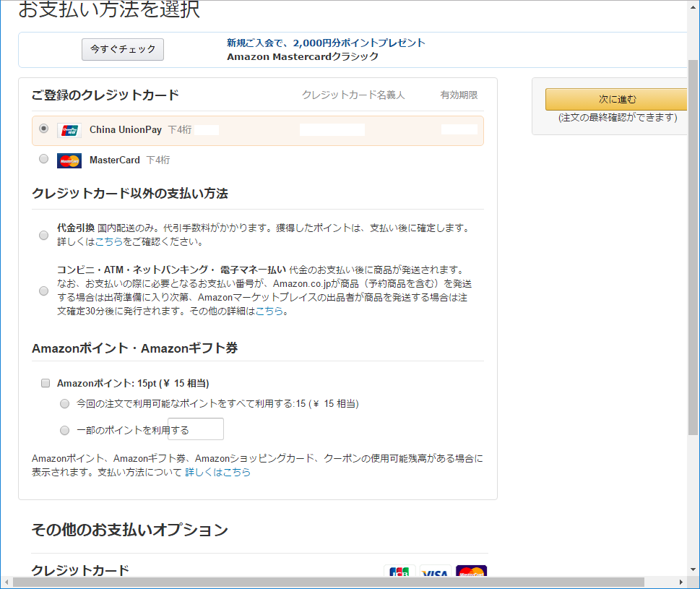Screen dimensions: 700x589
Task: Click the vertical scrollbar thumb
Action: tap(693, 247)
